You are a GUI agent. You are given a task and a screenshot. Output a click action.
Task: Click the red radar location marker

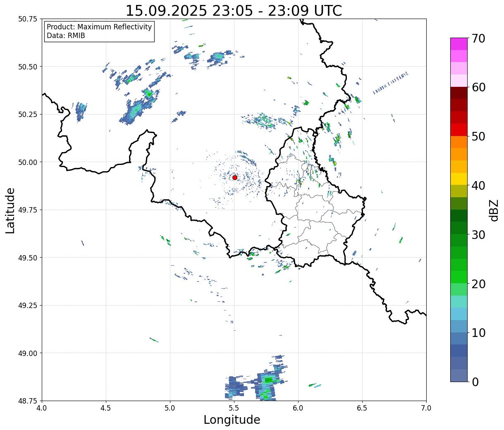tap(235, 177)
